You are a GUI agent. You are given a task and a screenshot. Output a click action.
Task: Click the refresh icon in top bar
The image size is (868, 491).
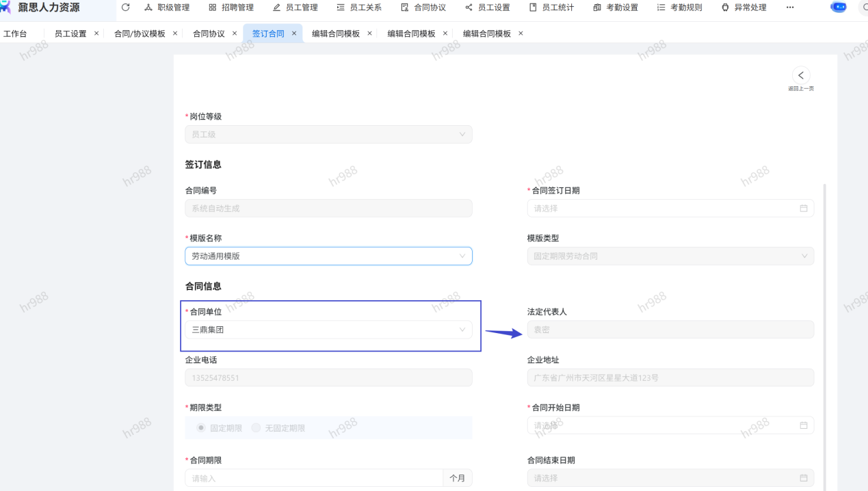pyautogui.click(x=125, y=8)
